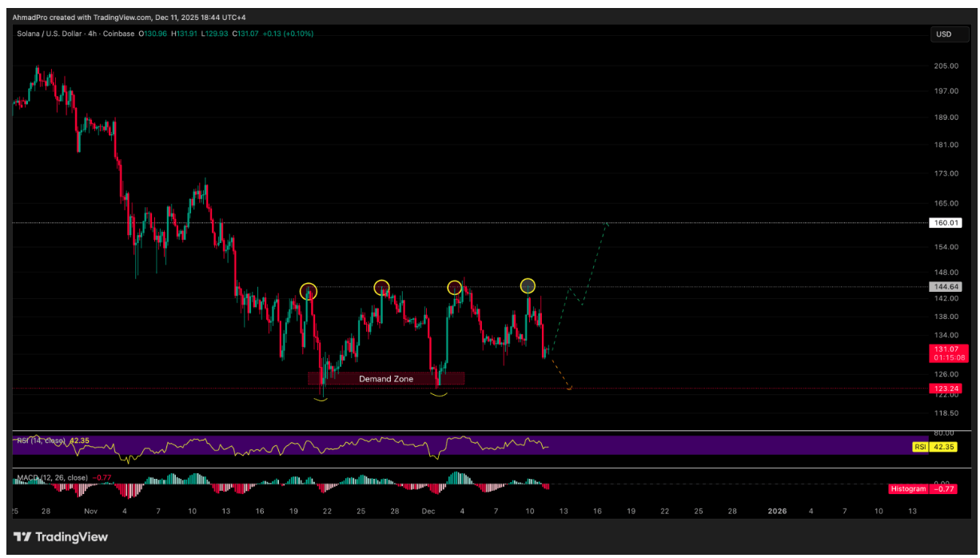Select the 4h interval label in the legend
980x558 pixels.
(x=94, y=34)
